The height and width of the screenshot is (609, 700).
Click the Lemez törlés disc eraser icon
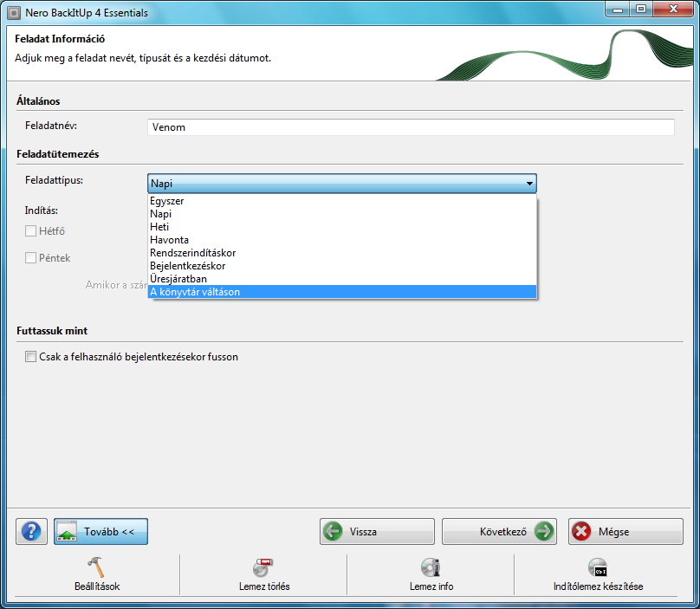pyautogui.click(x=263, y=567)
